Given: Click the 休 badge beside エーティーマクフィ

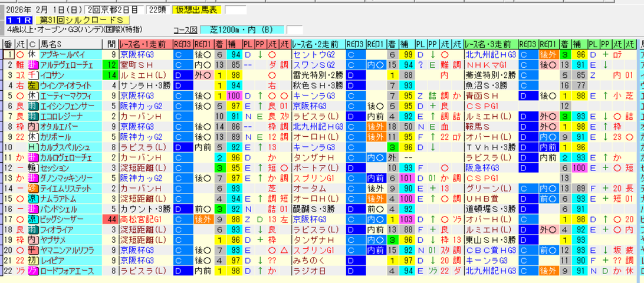Looking at the screenshot, I should tap(32, 96).
